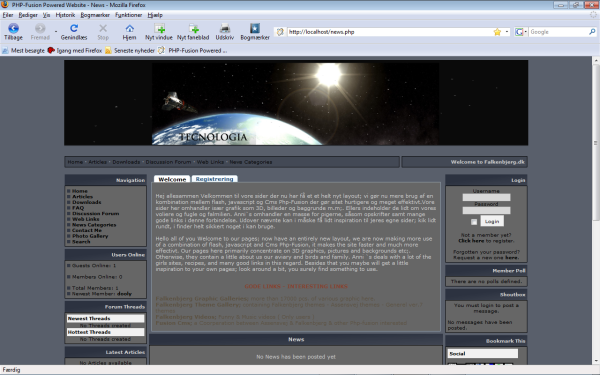
Task: Bookmark page using star icon in address bar
Action: coord(497,32)
